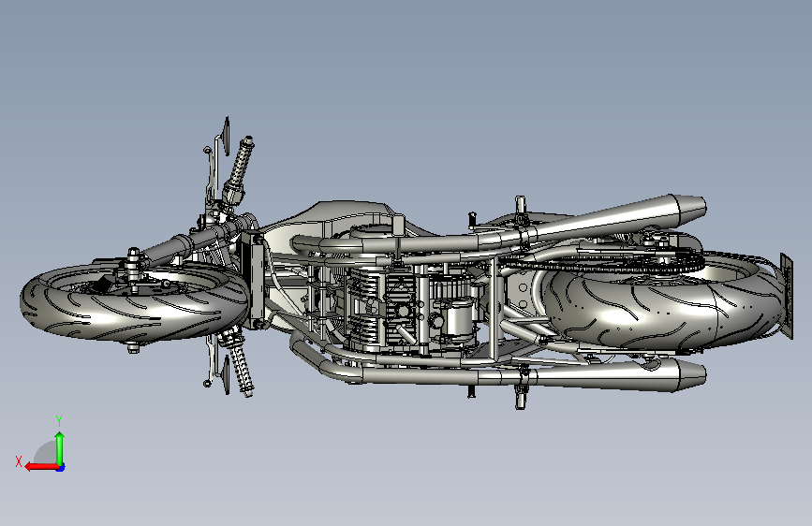812x526 pixels.
Task: Click the blue Z axis dot of triad
Action: [x=61, y=467]
